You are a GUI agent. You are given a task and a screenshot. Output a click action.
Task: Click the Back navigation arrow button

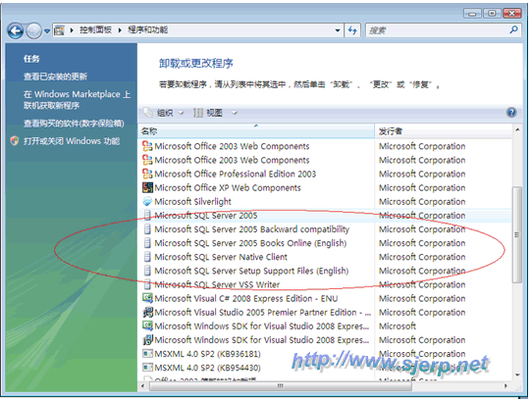16,31
